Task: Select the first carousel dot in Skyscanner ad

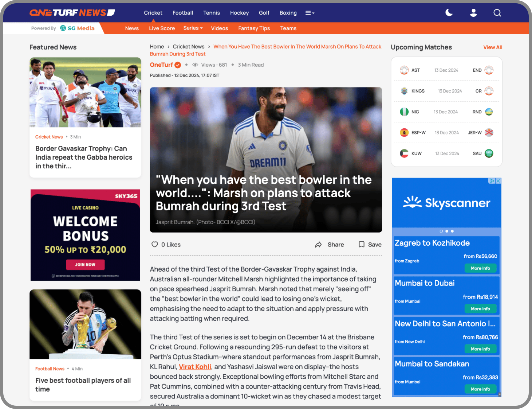Action: coord(441,231)
